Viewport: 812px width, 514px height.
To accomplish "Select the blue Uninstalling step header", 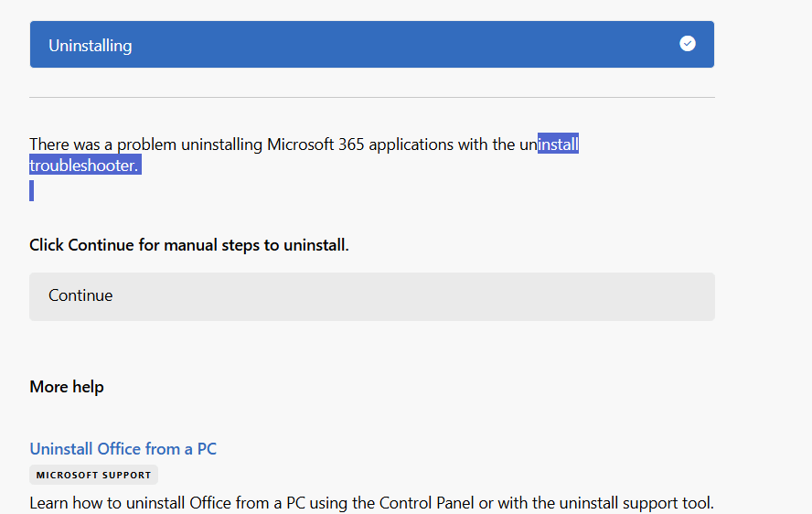I will (x=372, y=44).
